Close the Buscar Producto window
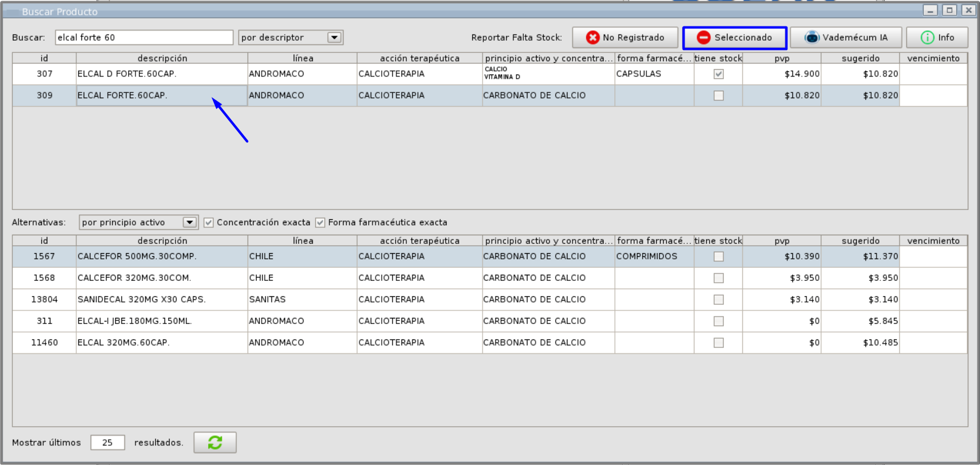The image size is (980, 465). click(x=968, y=10)
